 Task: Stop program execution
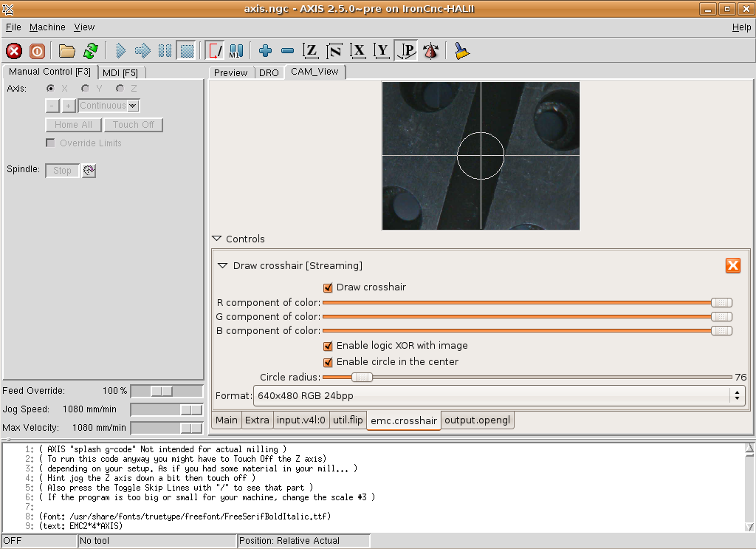187,51
